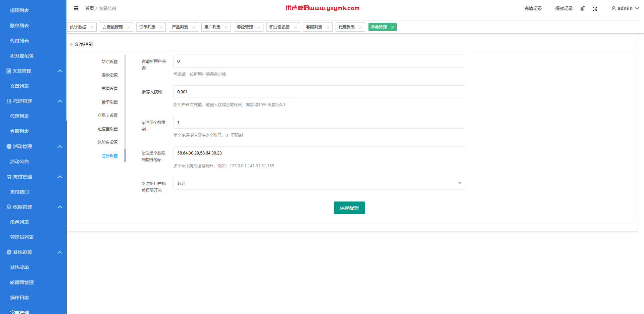
Task: Select 抢单设置 in settings menu
Action: pyautogui.click(x=110, y=102)
